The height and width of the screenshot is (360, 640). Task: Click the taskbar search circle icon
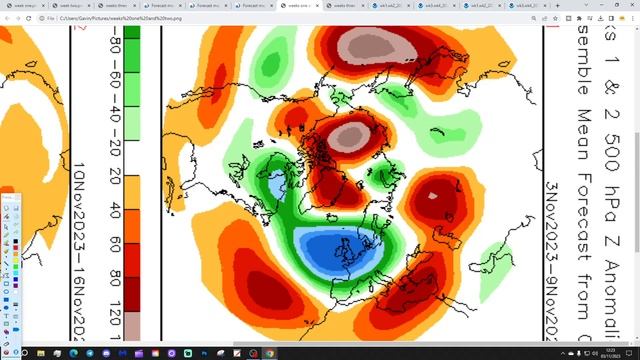coord(24,353)
